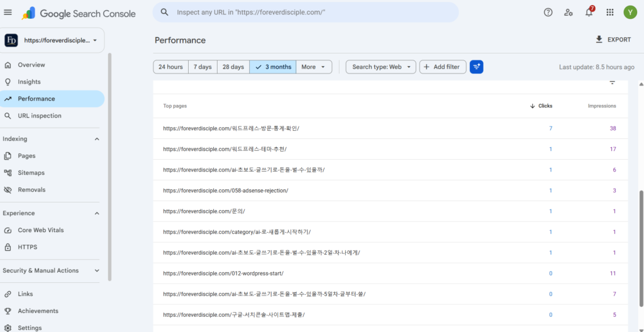Image resolution: width=644 pixels, height=332 pixels.
Task: Click the 38 impressions value
Action: click(613, 129)
